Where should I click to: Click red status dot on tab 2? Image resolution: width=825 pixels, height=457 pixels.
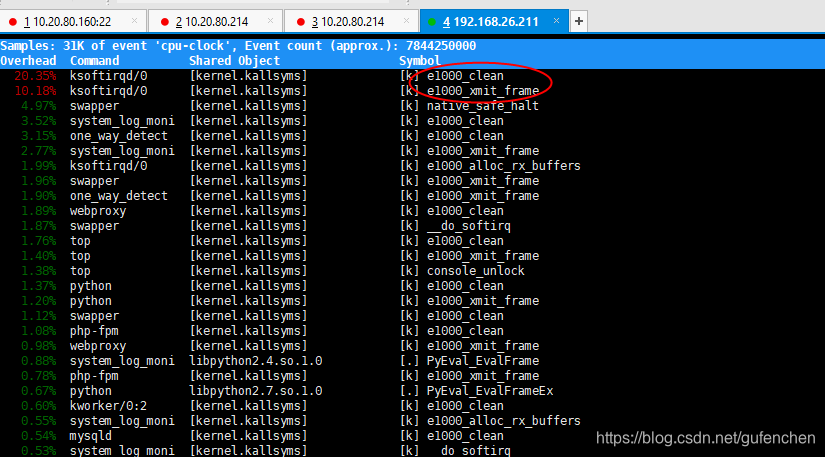(165, 22)
